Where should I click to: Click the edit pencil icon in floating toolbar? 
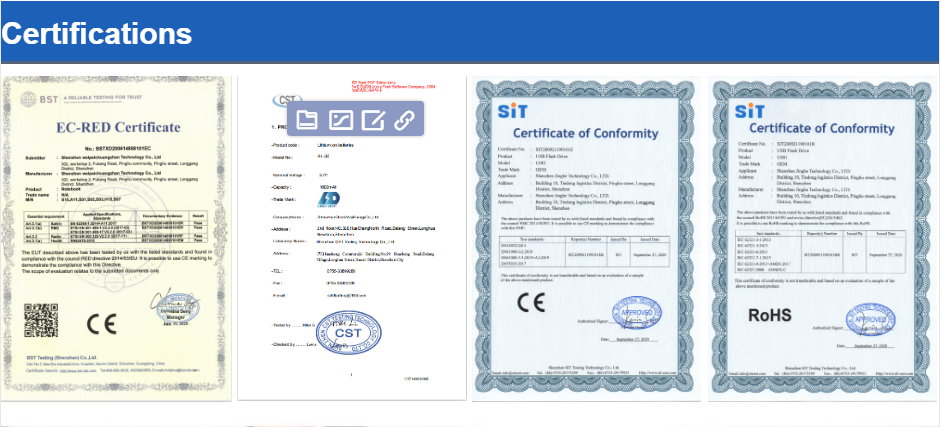[372, 121]
